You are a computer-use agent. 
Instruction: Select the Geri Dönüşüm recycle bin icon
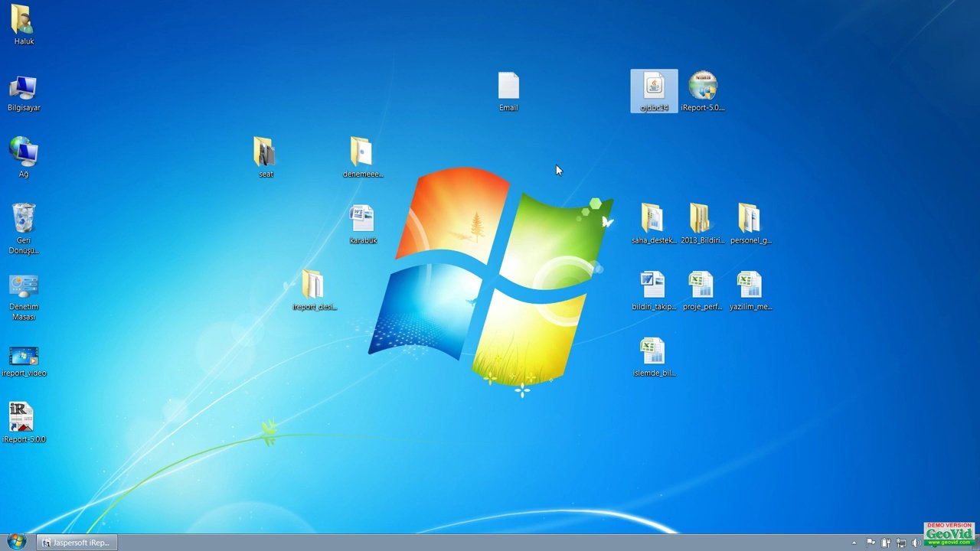click(x=24, y=219)
